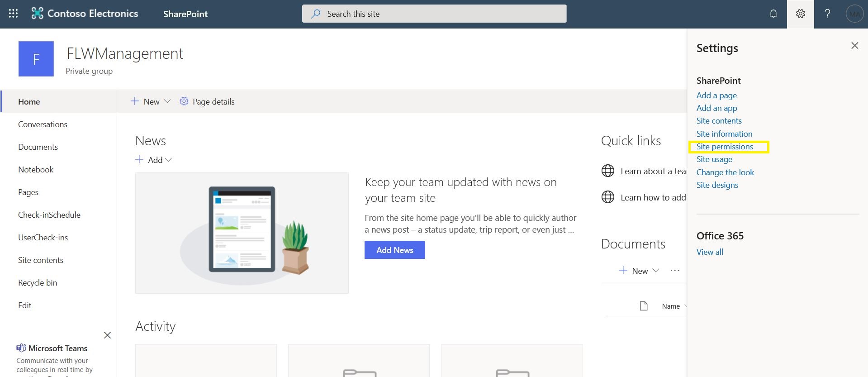Click the search magnifier icon
The height and width of the screenshot is (377, 868).
316,14
